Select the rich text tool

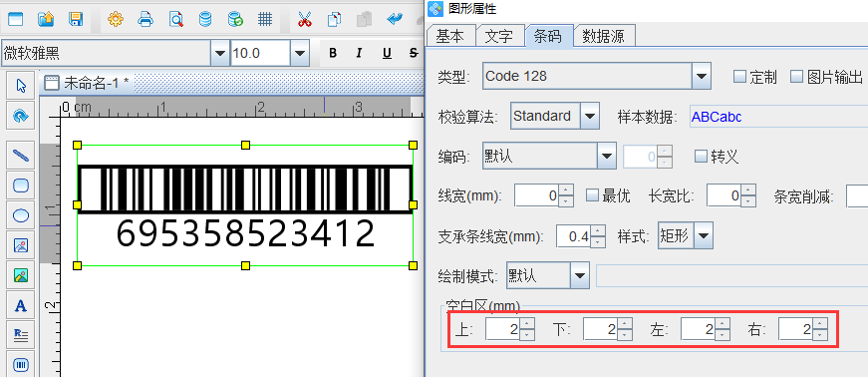click(21, 335)
